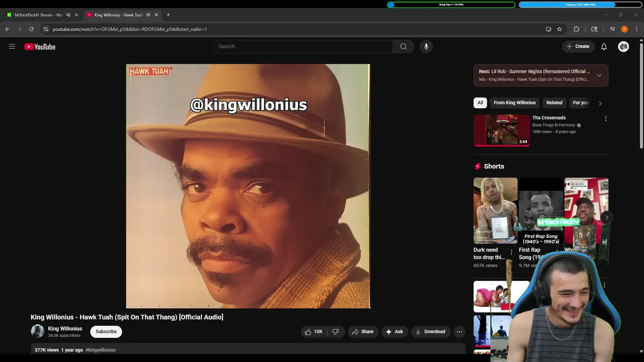The width and height of the screenshot is (644, 362).
Task: Click the Followers progress bar
Action: 581,5
